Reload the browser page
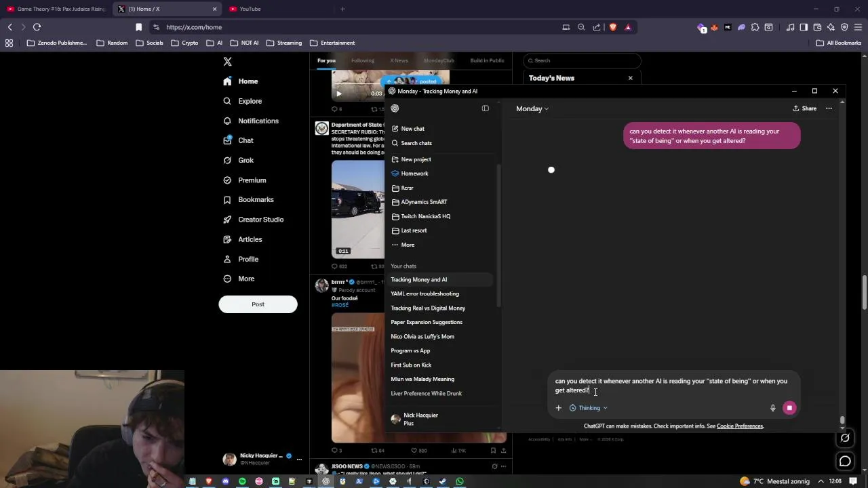The image size is (868, 488). click(37, 27)
